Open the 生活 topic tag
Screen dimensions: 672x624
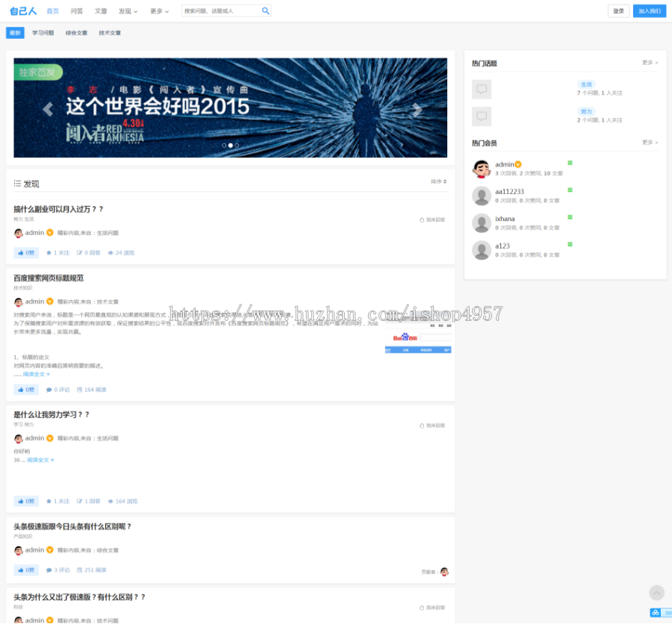click(x=586, y=84)
